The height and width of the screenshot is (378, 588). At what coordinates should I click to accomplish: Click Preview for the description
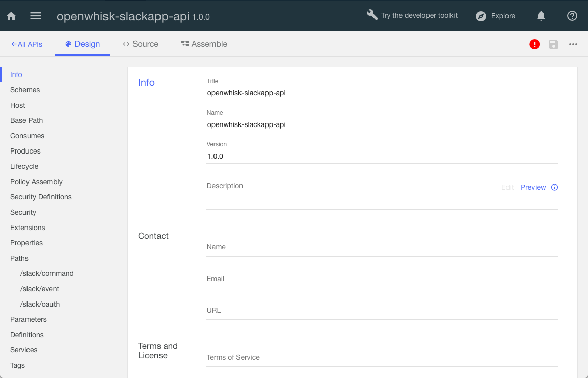533,187
